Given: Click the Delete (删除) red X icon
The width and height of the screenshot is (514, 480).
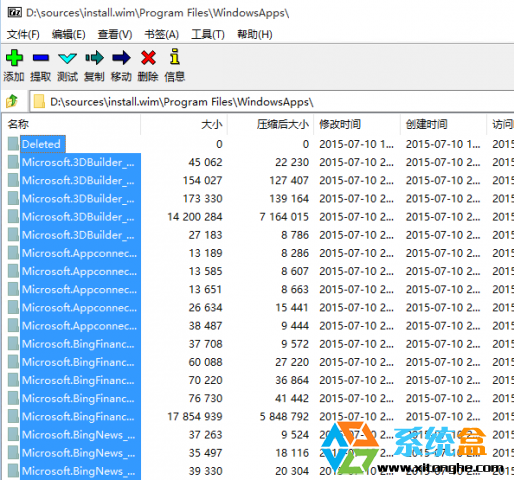Looking at the screenshot, I should click(148, 58).
